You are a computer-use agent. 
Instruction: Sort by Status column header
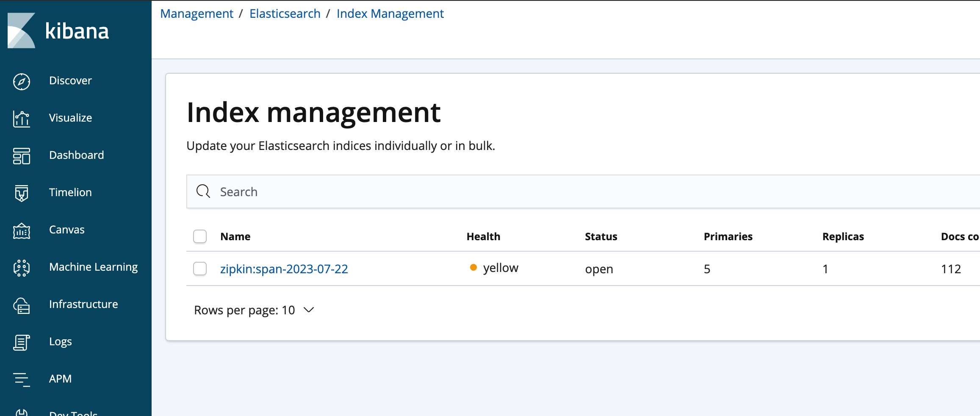pos(601,236)
